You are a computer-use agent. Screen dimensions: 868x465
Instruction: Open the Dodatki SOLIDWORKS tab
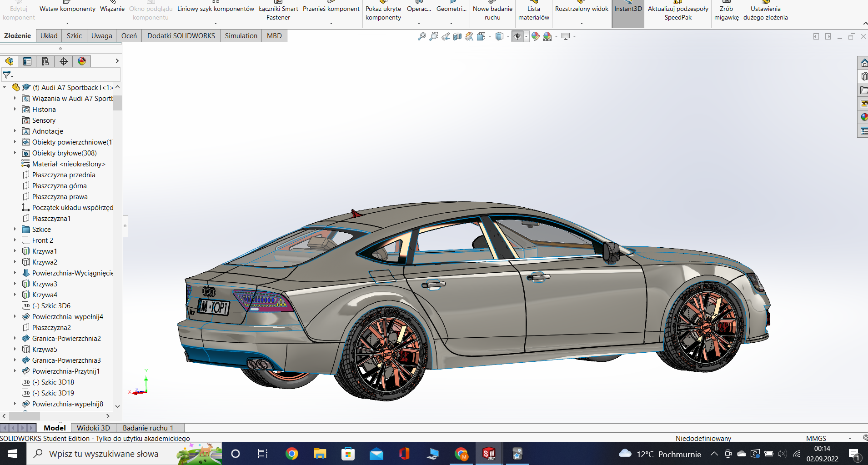tap(181, 35)
